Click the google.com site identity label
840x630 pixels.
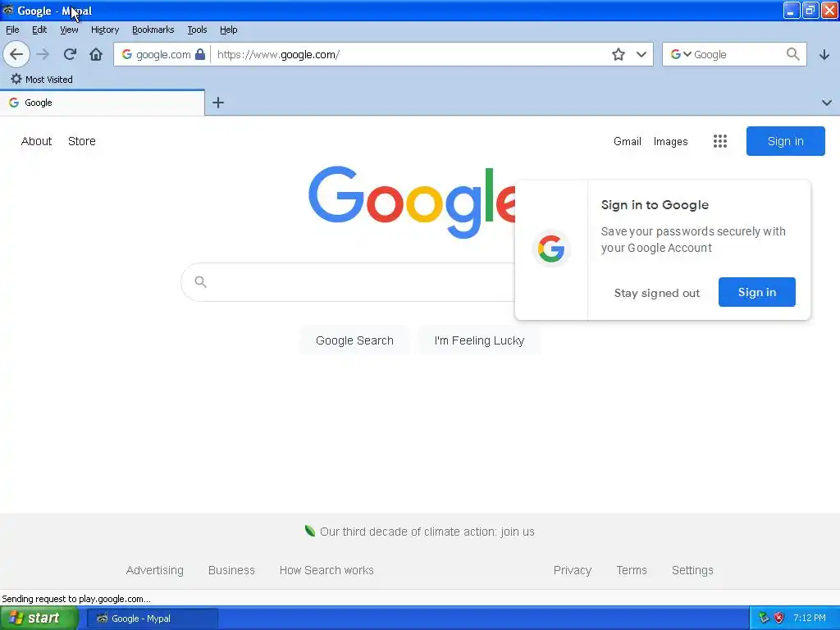click(x=163, y=54)
